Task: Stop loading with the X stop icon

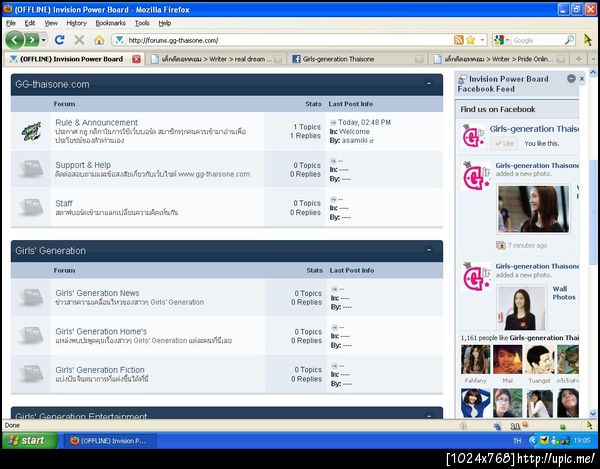Action: (x=79, y=40)
